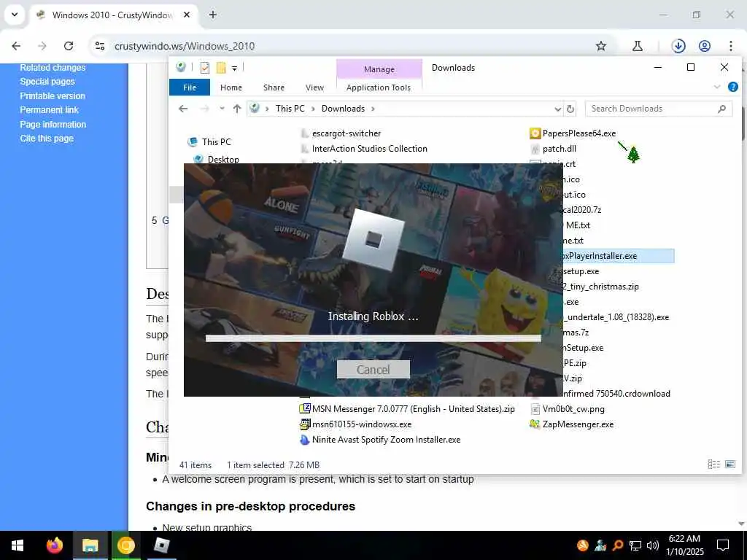
Task: Select PapersPlease64.exe file
Action: click(x=578, y=133)
